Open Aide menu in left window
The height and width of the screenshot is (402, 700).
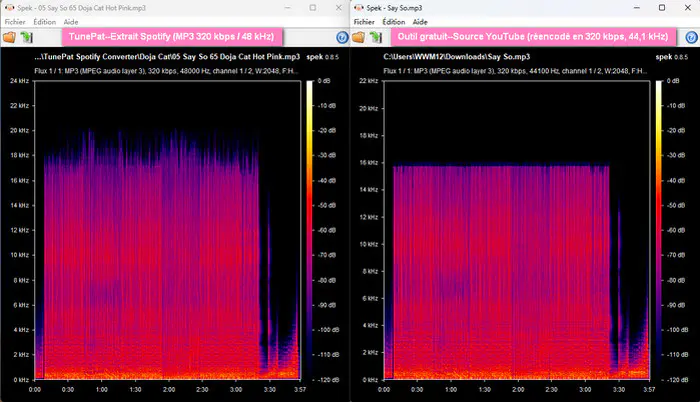coord(71,22)
